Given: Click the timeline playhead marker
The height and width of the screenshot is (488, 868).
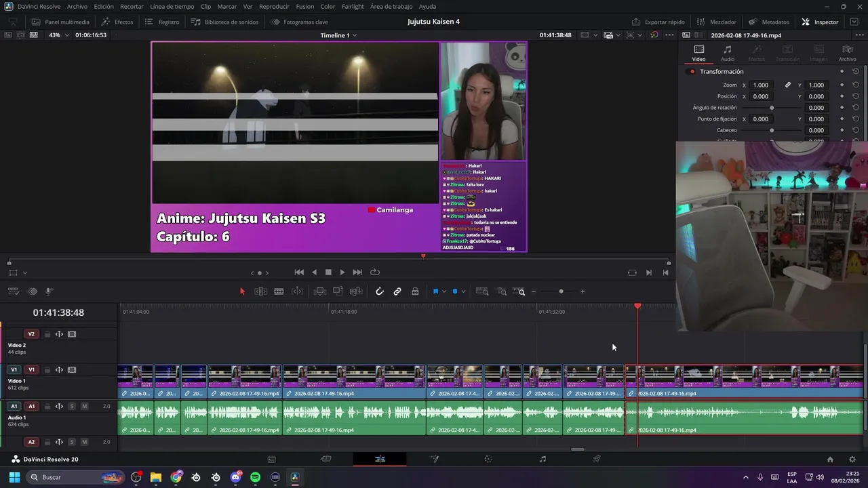Looking at the screenshot, I should point(637,306).
